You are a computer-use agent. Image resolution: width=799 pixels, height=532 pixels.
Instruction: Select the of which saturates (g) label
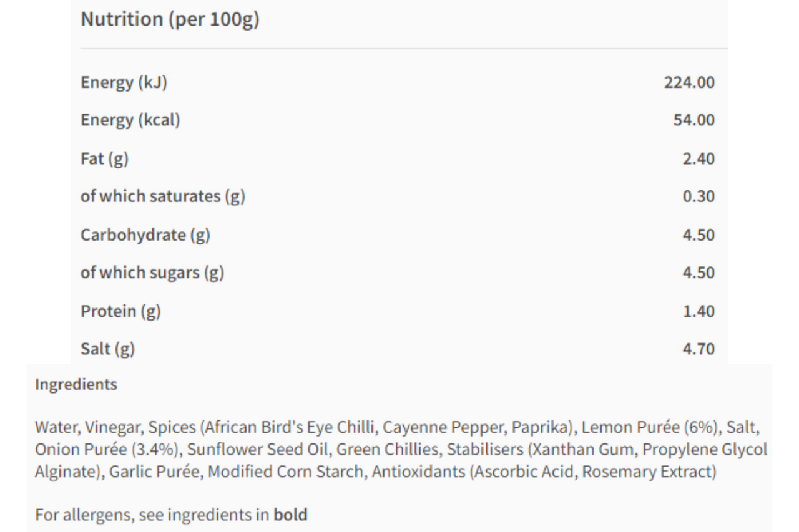(163, 196)
